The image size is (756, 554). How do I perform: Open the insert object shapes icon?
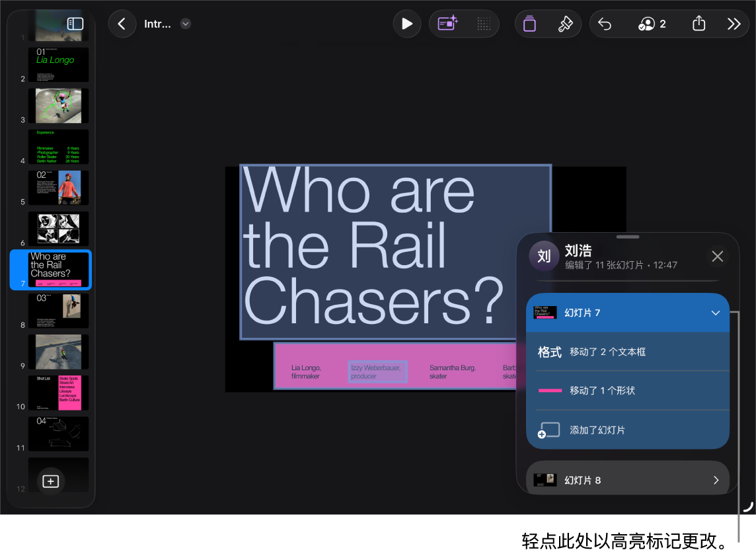529,24
